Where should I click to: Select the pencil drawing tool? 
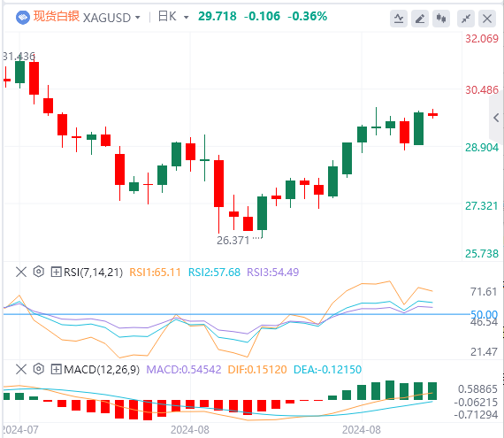click(x=420, y=19)
